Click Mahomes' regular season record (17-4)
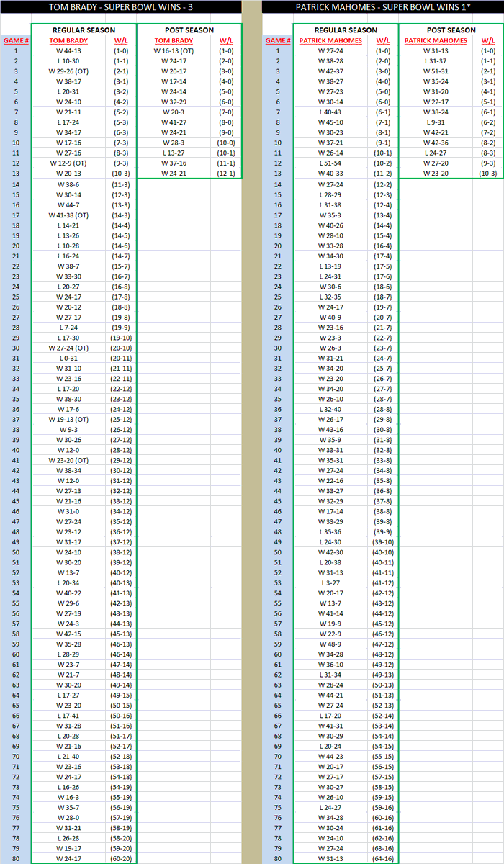The height and width of the screenshot is (864, 504). [x=382, y=256]
